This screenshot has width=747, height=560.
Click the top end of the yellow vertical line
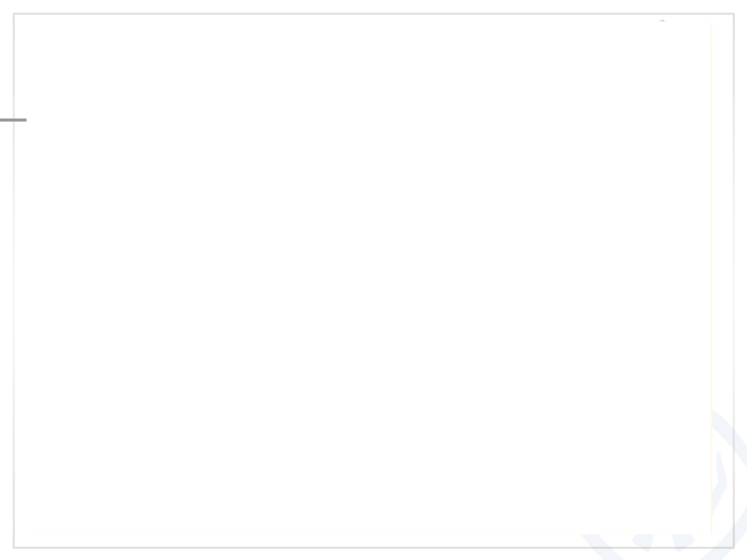tap(711, 24)
